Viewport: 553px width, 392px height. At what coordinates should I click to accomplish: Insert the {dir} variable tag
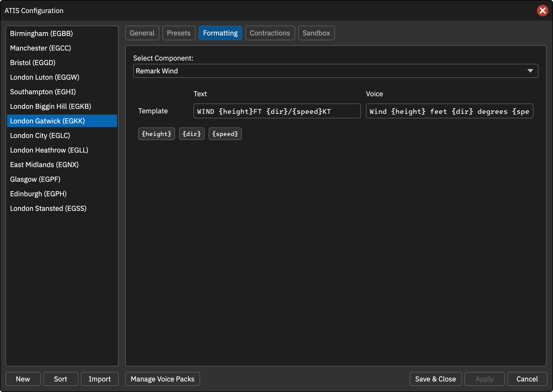[x=192, y=134]
